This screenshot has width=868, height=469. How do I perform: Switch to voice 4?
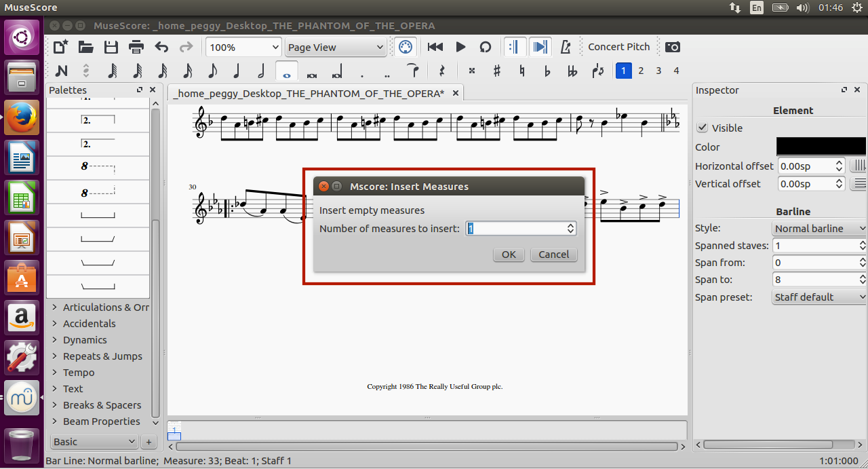(676, 71)
